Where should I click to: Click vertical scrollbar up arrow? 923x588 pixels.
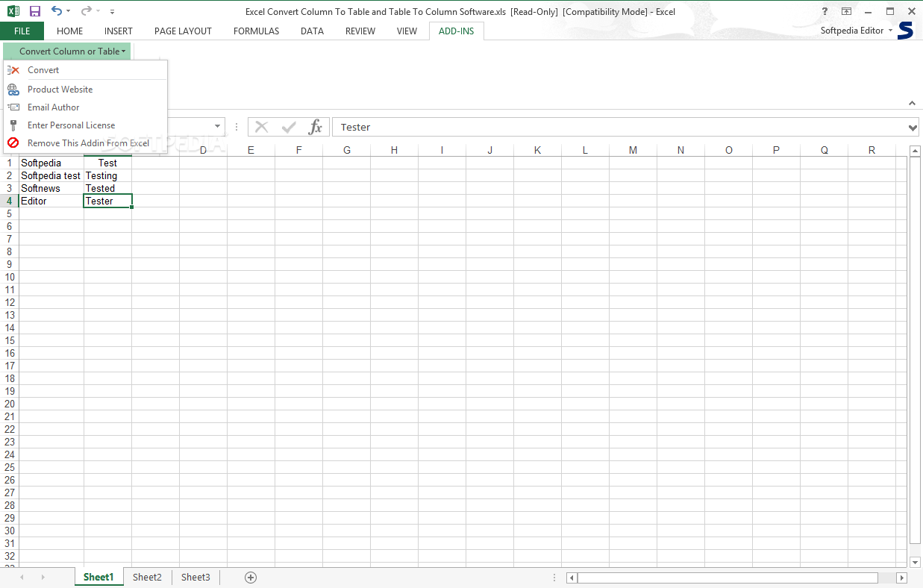coord(916,151)
